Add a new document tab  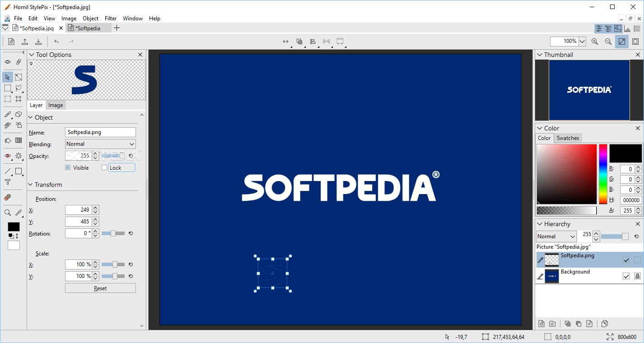(x=117, y=28)
